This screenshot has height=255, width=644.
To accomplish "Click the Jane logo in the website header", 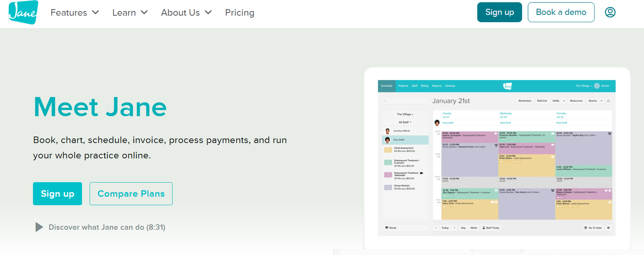I will click(x=24, y=12).
